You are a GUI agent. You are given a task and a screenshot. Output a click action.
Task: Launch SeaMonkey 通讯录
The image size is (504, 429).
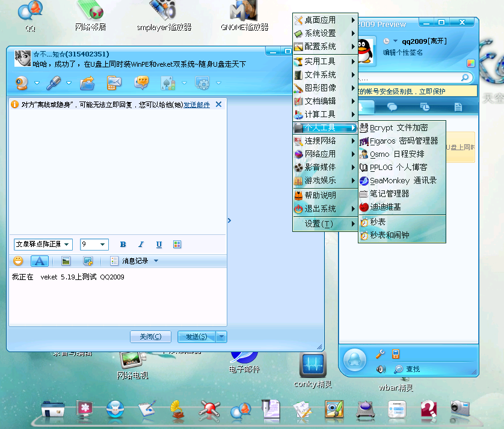[402, 180]
